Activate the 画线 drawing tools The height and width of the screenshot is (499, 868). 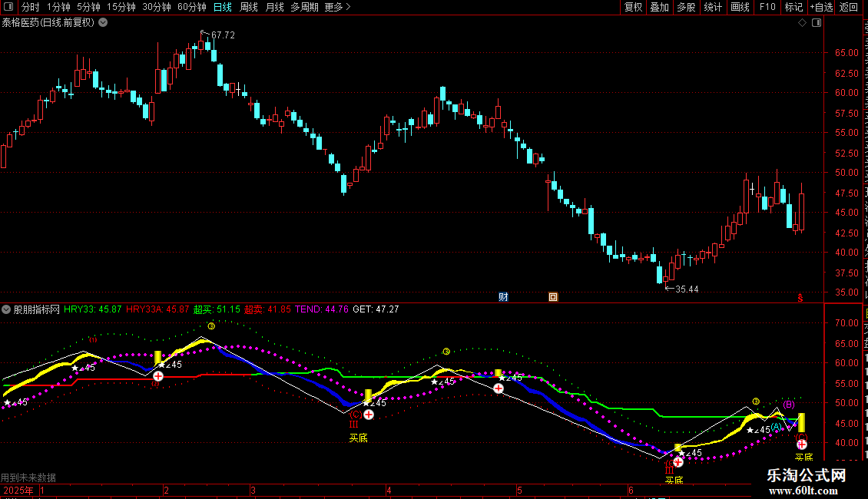[740, 7]
